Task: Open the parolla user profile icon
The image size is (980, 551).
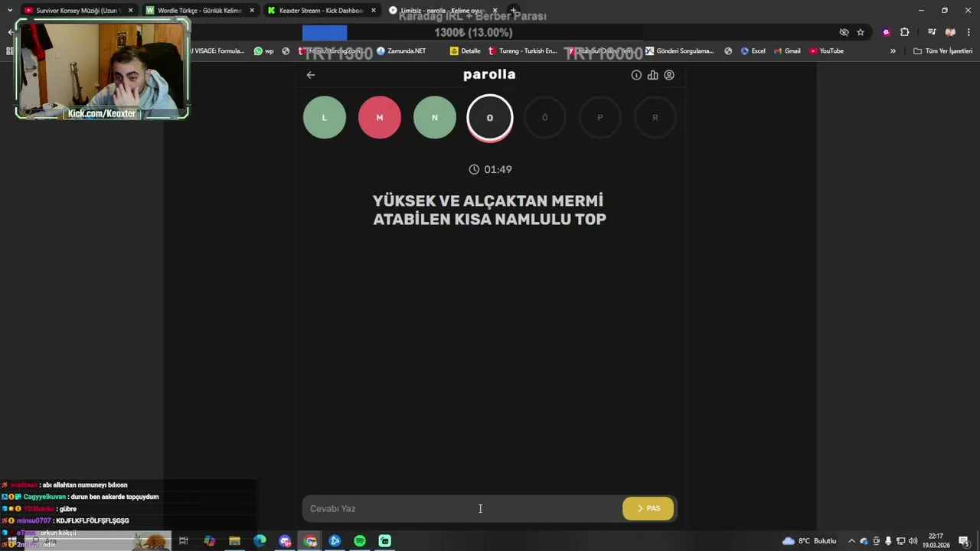Action: [669, 75]
